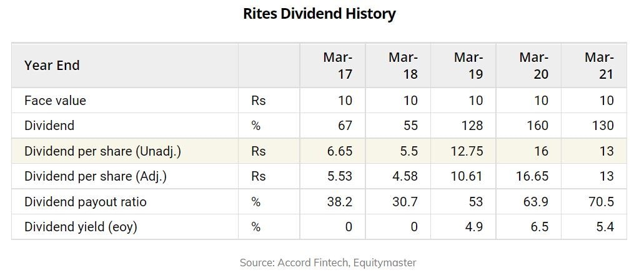Click the Mar-17 column header
Image resolution: width=644 pixels, height=280 pixels.
[337, 66]
